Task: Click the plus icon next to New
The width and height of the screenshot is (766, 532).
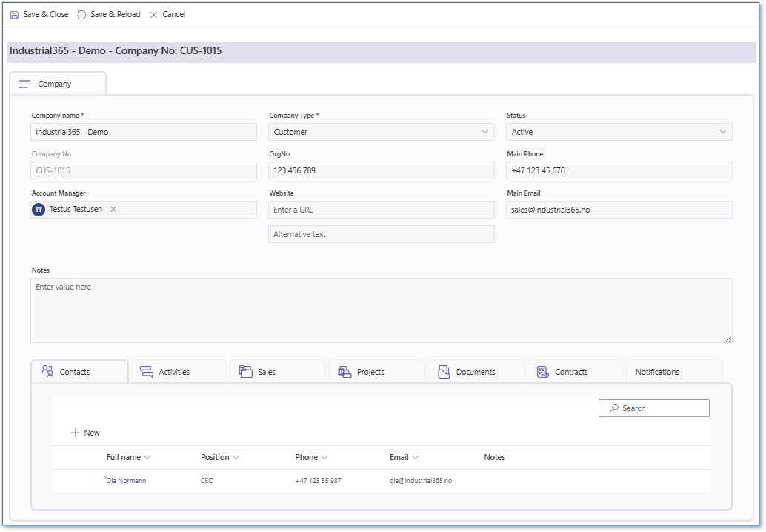Action: coord(75,433)
